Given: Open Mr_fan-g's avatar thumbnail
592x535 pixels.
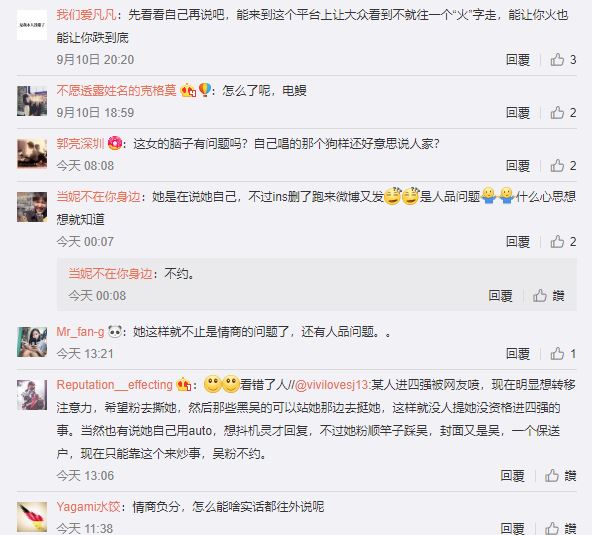Looking at the screenshot, I should tap(32, 342).
